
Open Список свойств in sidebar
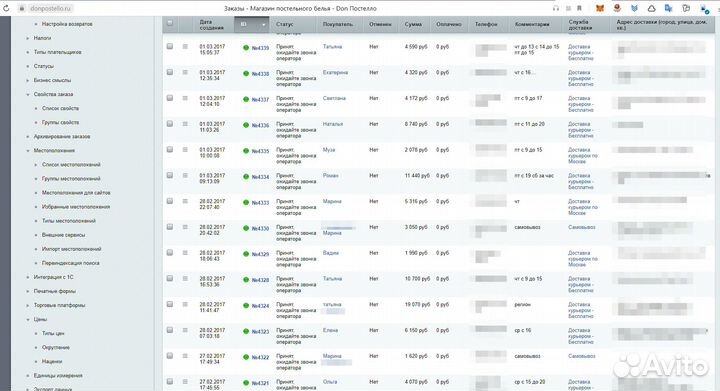coord(60,108)
